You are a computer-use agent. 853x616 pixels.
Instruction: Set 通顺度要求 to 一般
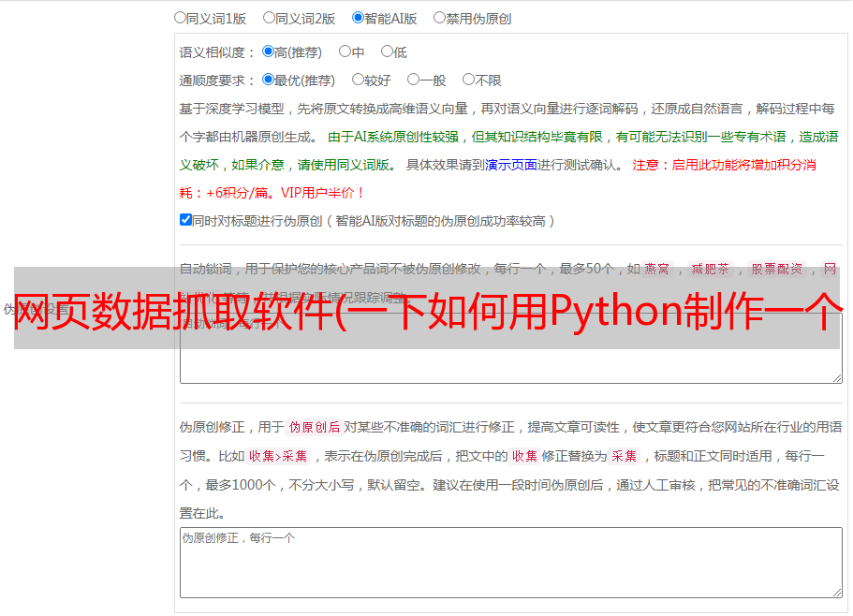click(414, 80)
